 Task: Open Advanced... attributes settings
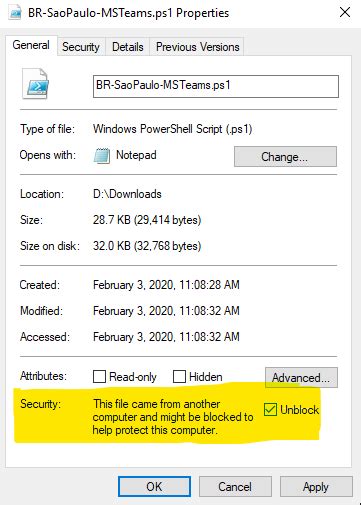[301, 377]
